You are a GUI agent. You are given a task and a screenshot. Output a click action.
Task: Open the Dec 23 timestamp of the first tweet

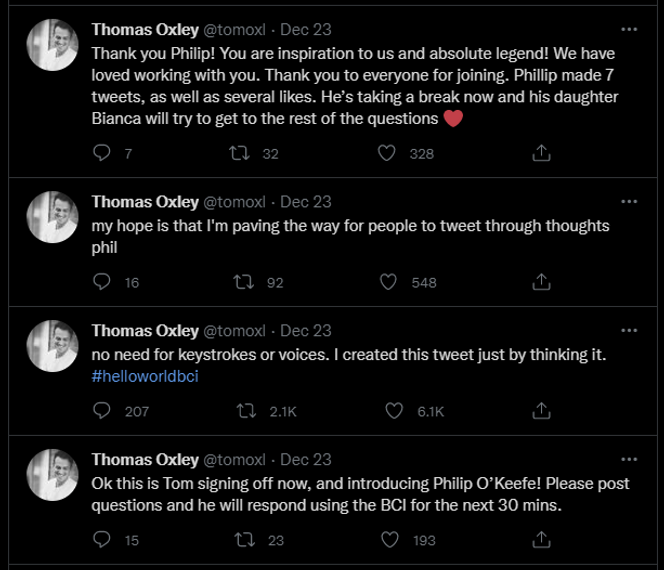click(306, 29)
